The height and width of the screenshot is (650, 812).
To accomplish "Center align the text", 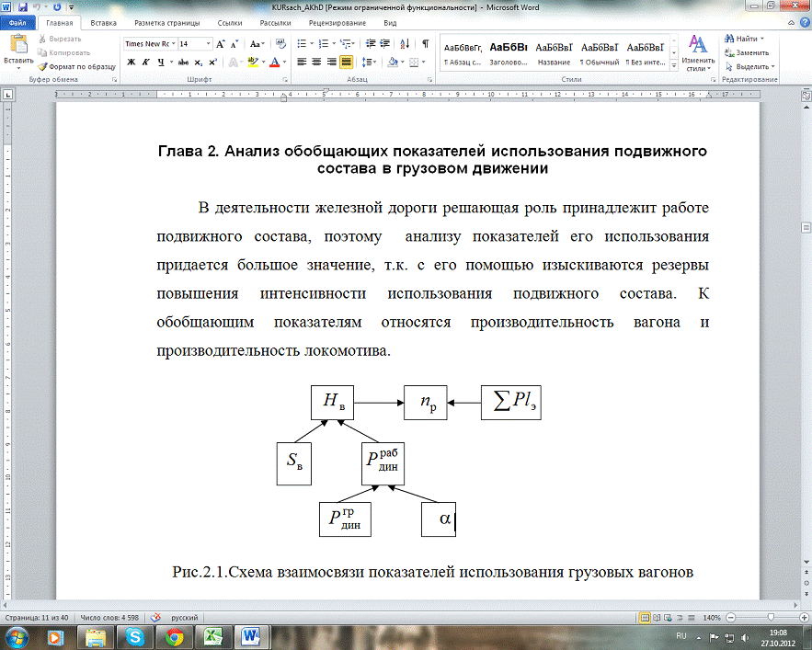I will coord(316,63).
